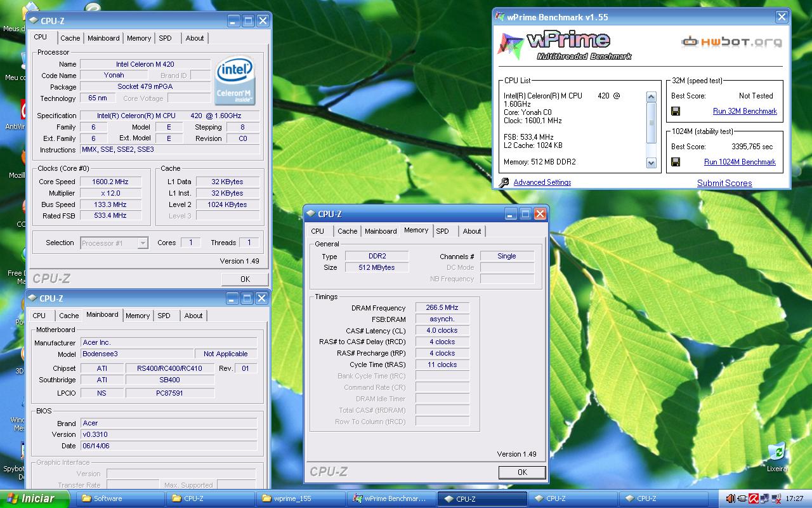Click the BIOS Date value '06/14/06'
The height and width of the screenshot is (508, 812).
tap(169, 446)
